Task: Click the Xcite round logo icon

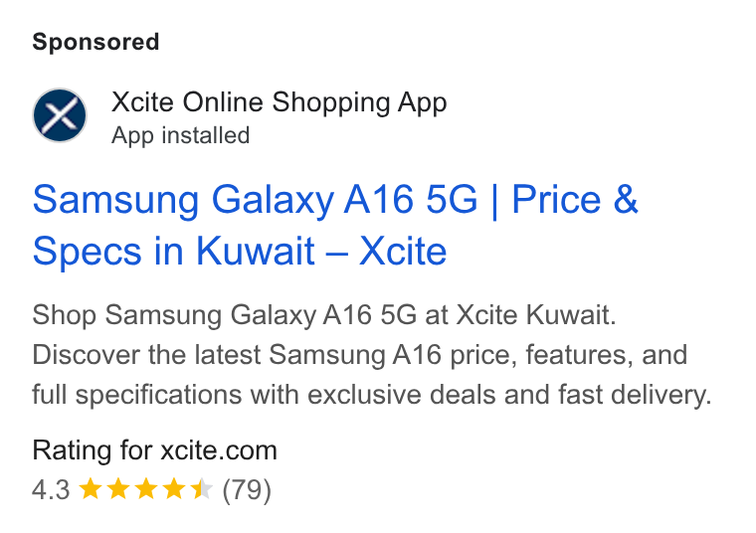Action: pos(60,115)
